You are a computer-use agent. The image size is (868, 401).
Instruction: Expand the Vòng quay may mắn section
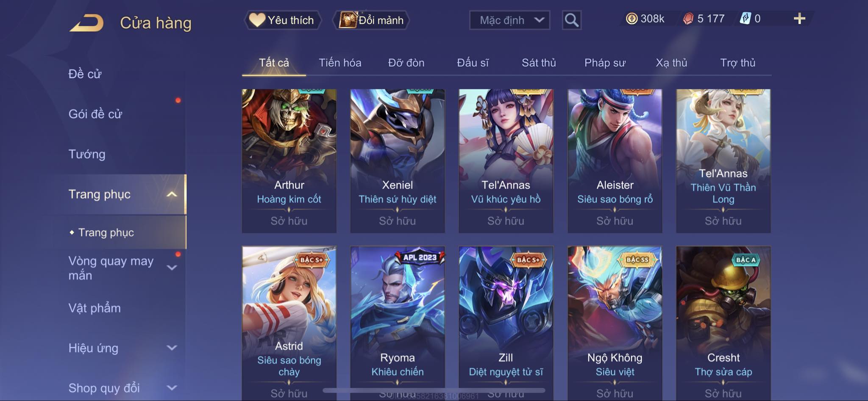[172, 268]
